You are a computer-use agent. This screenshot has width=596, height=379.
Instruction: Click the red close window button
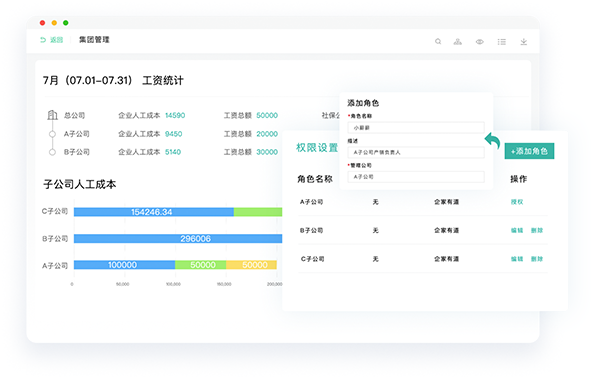[43, 23]
